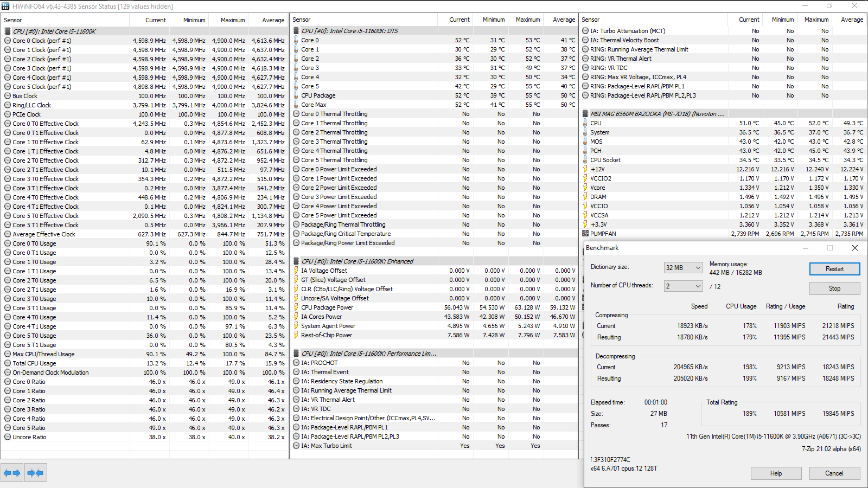Click chip icon beside Intel Core i5-11600K: DTS header
This screenshot has height=488, width=868.
click(x=296, y=31)
